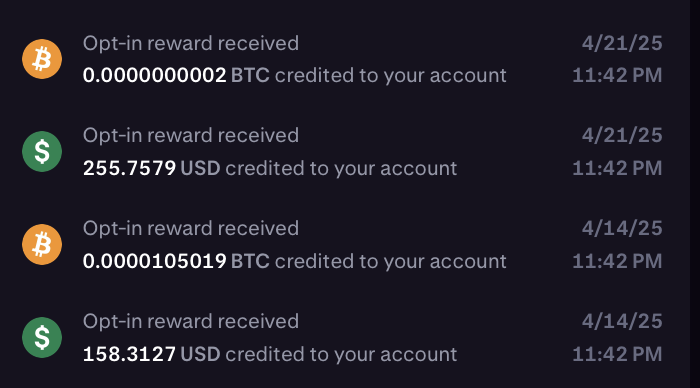Click the 11:42 PM time beside 0.0000105019 BTC

coord(617,261)
